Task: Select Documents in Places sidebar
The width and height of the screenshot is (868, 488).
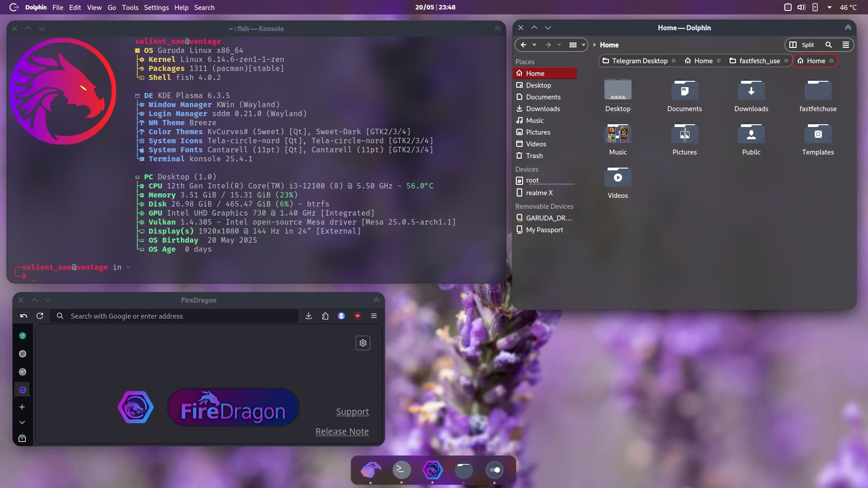Action: pos(545,97)
